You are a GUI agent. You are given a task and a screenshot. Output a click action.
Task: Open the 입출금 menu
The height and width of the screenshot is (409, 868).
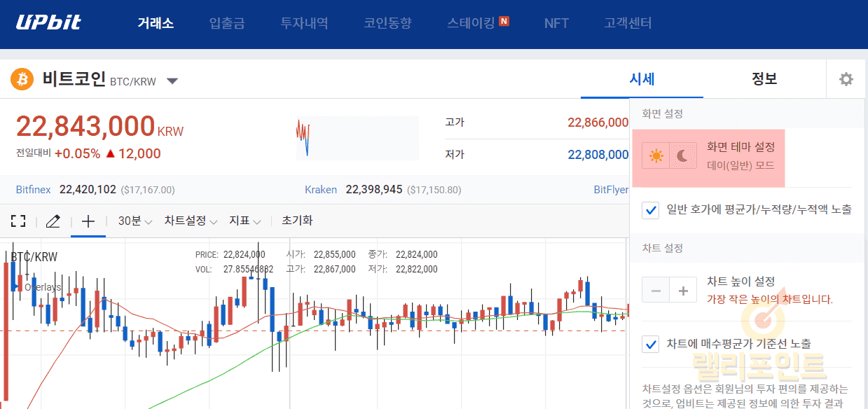[x=227, y=23]
